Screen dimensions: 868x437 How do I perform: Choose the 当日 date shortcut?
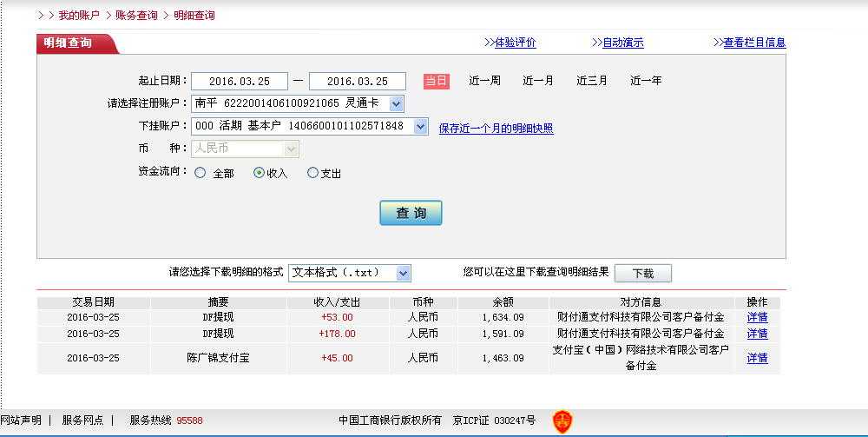click(436, 81)
